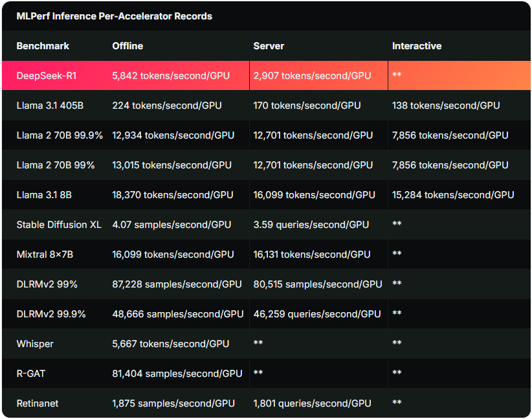Viewport: 532px width, 419px height.
Task: Click the 'MLPerf Inference Per-Accelerator Records' title
Action: 115,16
